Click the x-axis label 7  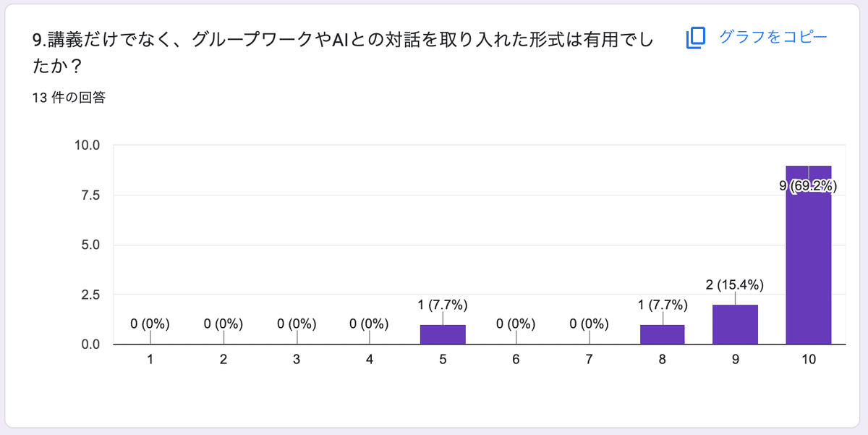point(588,358)
